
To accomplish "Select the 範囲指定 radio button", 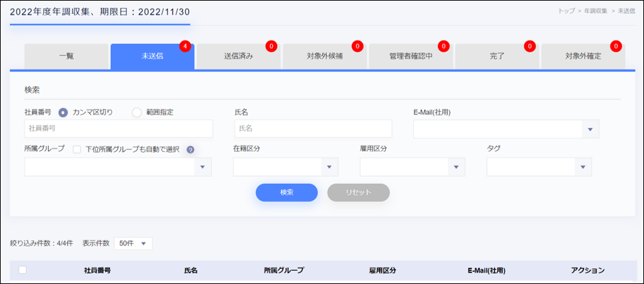I will point(137,112).
